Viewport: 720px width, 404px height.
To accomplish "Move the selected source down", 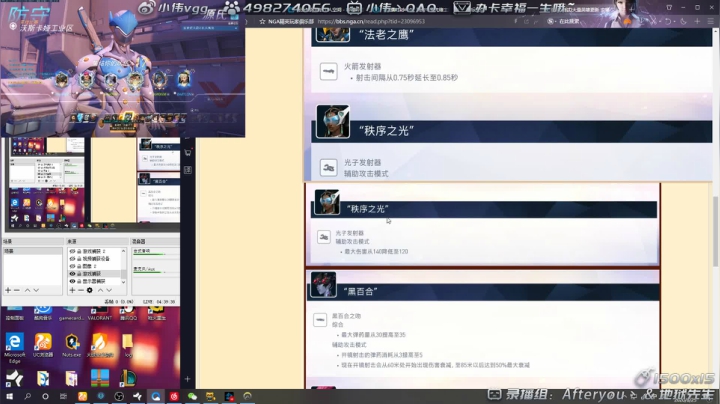I will coord(109,290).
